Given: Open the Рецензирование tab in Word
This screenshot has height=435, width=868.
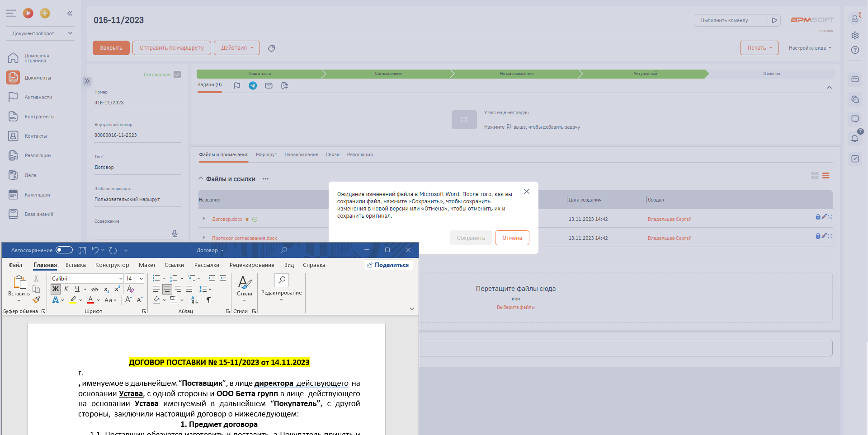Looking at the screenshot, I should pos(252,265).
